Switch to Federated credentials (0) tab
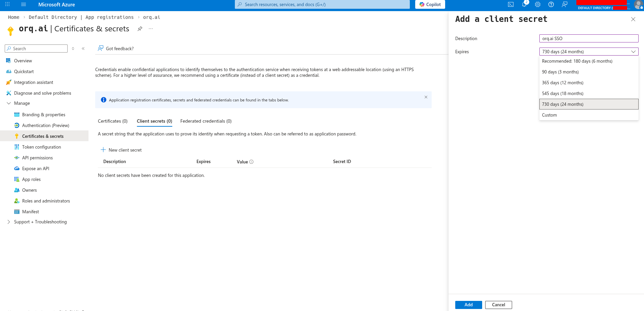This screenshot has width=644, height=311. (206, 121)
